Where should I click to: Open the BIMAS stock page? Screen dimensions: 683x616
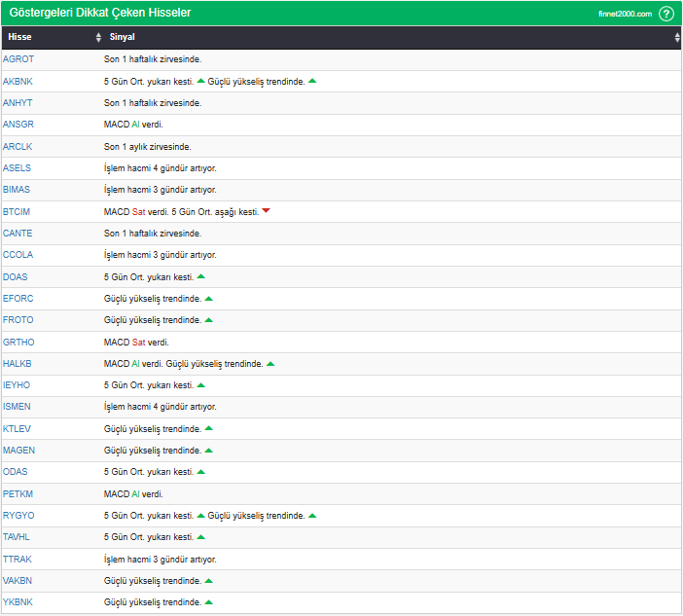click(17, 190)
